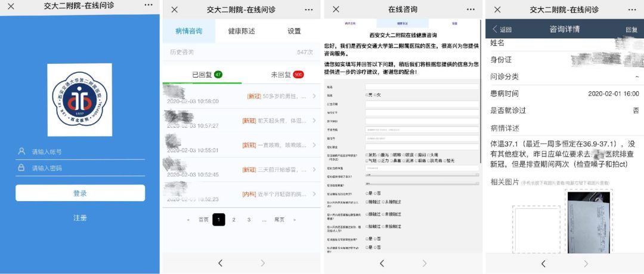Tap 回复 to reply to the consultation
Viewport: 644px width, 274px height.
pos(631,29)
